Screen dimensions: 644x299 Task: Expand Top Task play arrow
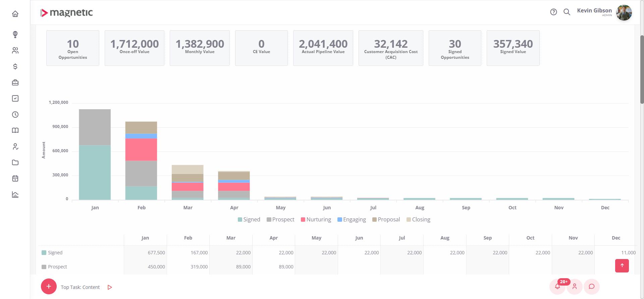pyautogui.click(x=110, y=287)
